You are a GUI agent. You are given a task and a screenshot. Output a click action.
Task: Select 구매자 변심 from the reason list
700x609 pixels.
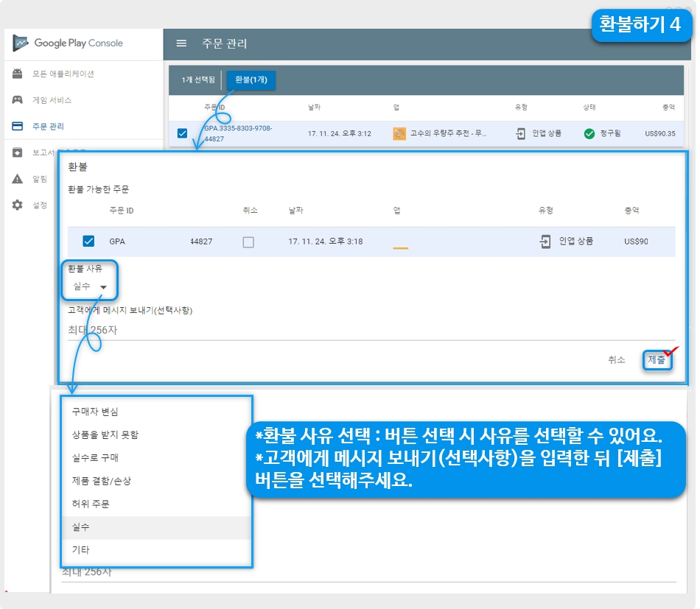pyautogui.click(x=94, y=412)
